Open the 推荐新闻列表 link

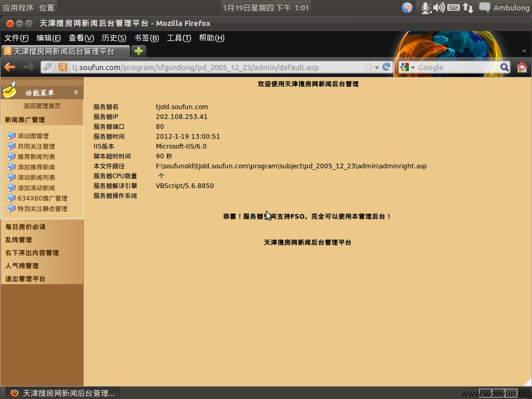36,156
